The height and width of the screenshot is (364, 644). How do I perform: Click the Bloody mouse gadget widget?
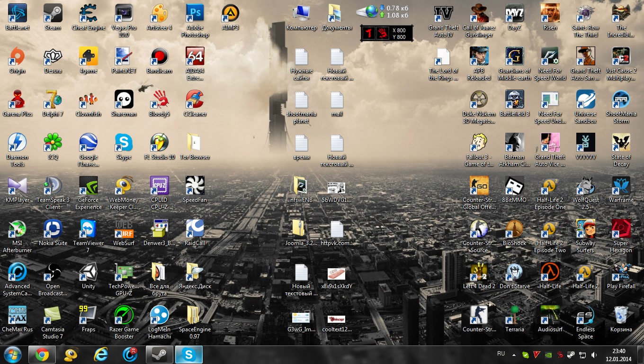(386, 33)
